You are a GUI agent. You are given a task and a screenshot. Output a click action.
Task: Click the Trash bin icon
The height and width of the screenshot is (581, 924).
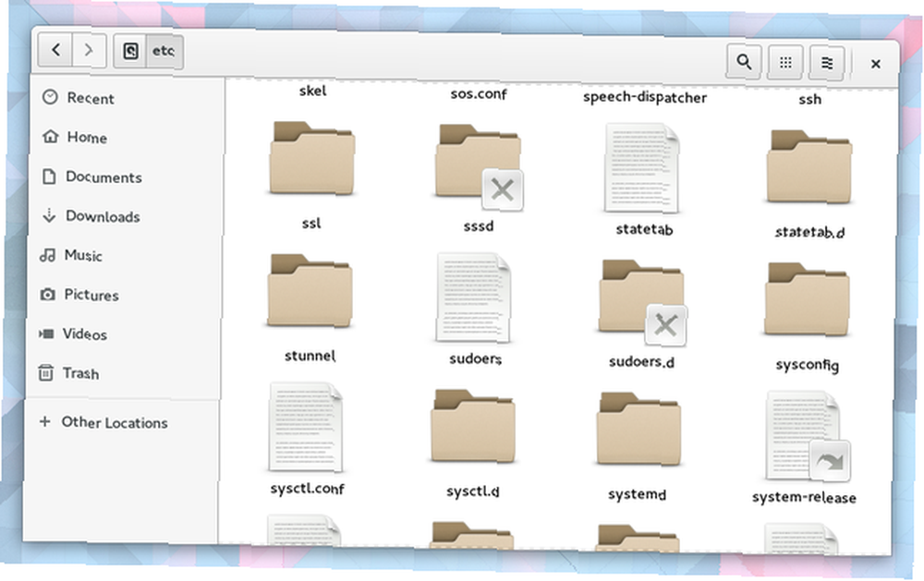click(x=45, y=372)
